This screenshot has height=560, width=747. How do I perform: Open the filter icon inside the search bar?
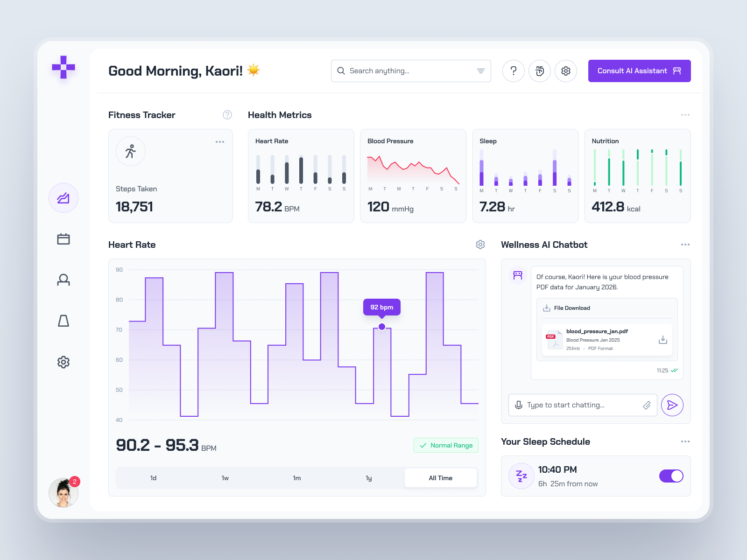pos(480,71)
